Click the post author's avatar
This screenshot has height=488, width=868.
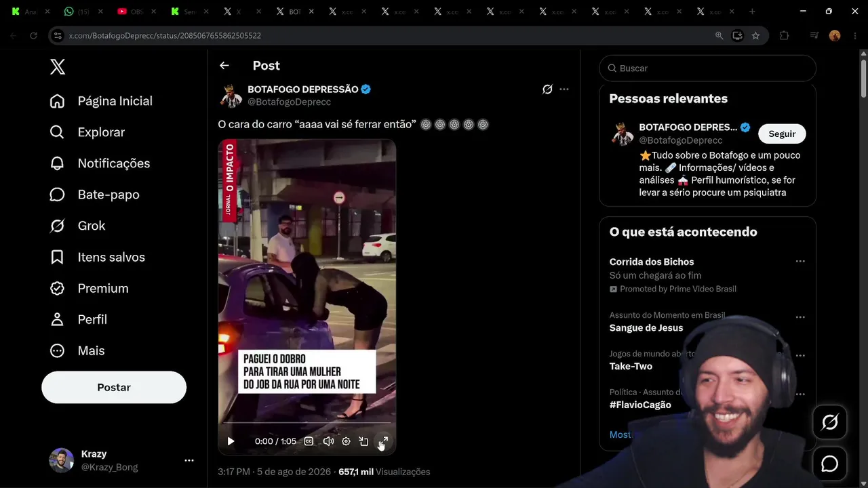pos(231,96)
